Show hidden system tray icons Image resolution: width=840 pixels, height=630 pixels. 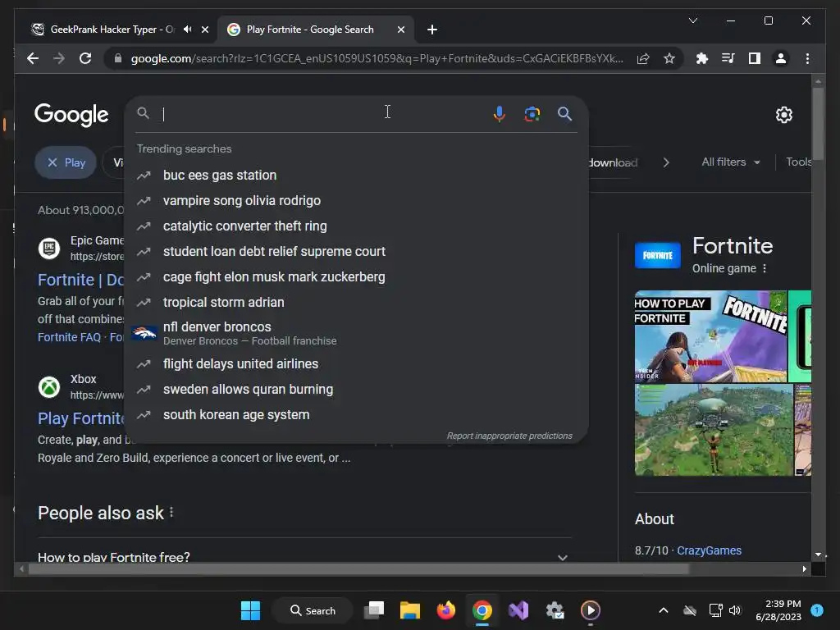click(x=663, y=610)
